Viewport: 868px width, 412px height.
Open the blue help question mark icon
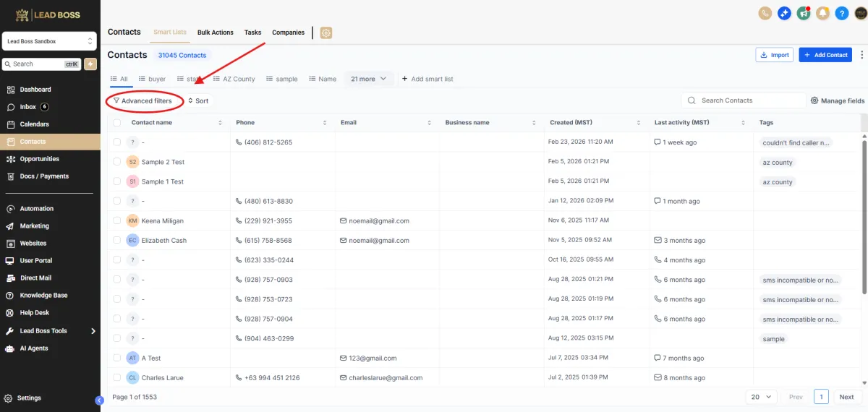coord(842,13)
